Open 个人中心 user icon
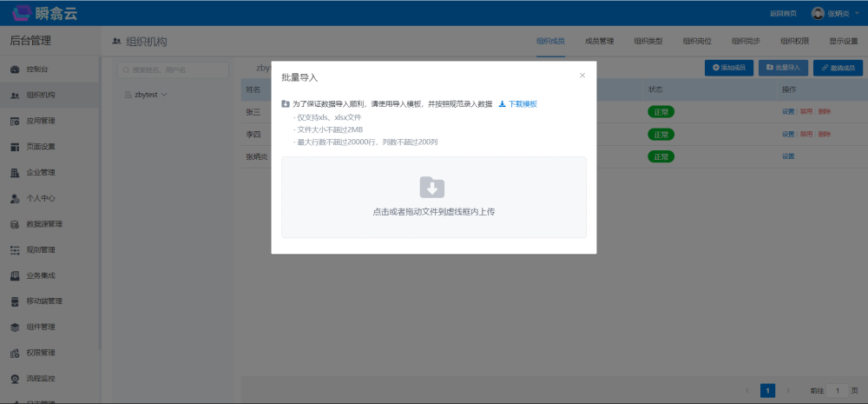 pyautogui.click(x=15, y=198)
